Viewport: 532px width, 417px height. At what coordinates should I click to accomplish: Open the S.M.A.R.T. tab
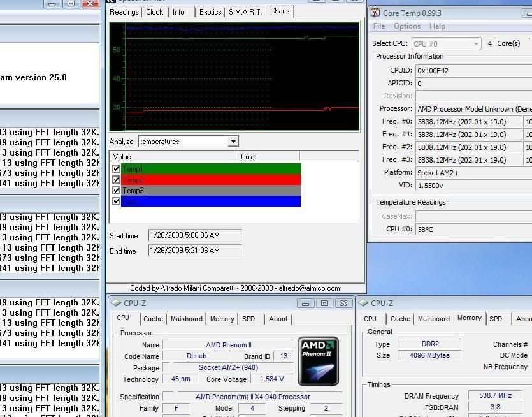[245, 12]
